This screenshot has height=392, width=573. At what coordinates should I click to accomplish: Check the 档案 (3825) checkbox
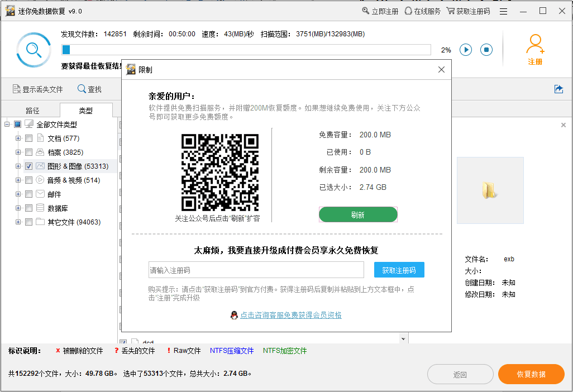point(29,152)
